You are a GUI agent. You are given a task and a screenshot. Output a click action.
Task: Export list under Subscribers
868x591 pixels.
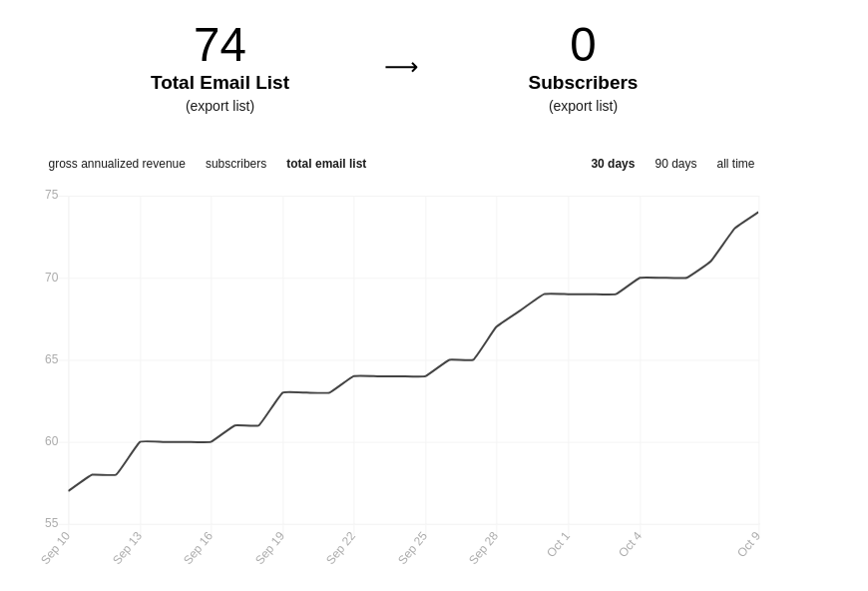pos(583,106)
